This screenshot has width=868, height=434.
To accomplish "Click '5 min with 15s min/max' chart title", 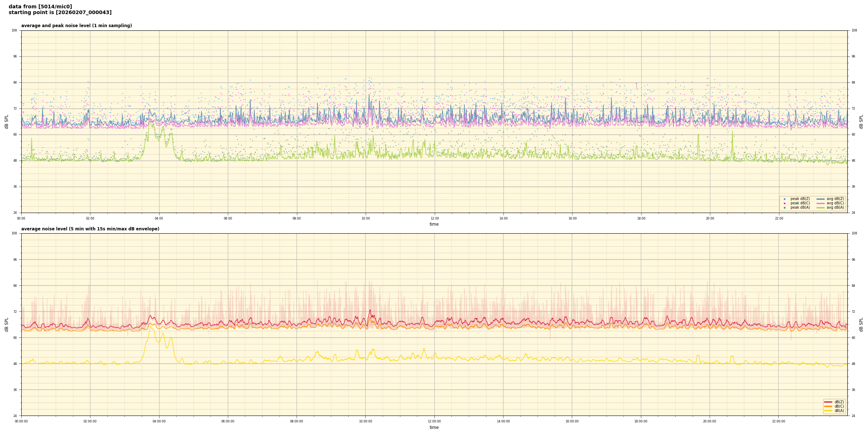I will click(90, 229).
